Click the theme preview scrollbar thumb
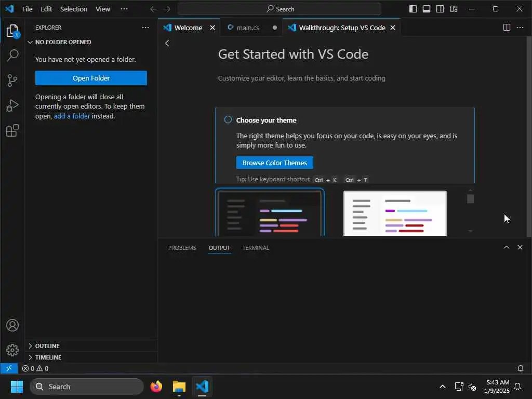 click(x=470, y=198)
